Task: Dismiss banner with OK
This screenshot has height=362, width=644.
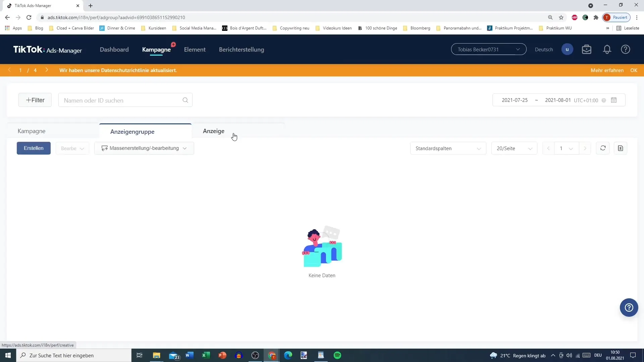Action: click(x=634, y=70)
